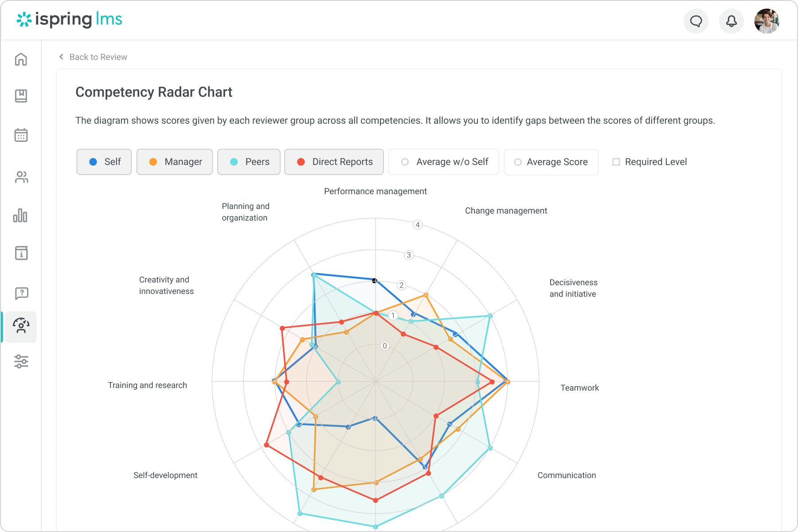The image size is (798, 532).
Task: Open the user profile avatar
Action: click(x=767, y=21)
